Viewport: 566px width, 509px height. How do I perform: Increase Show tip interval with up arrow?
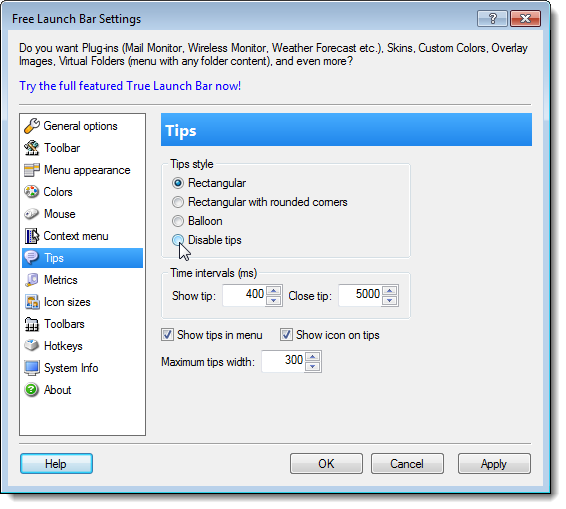coord(274,291)
